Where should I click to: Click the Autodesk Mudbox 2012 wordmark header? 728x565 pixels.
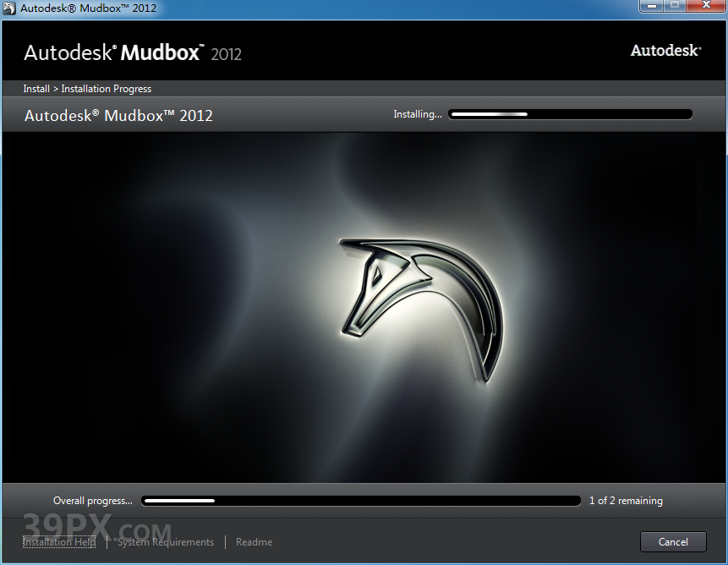pos(131,51)
